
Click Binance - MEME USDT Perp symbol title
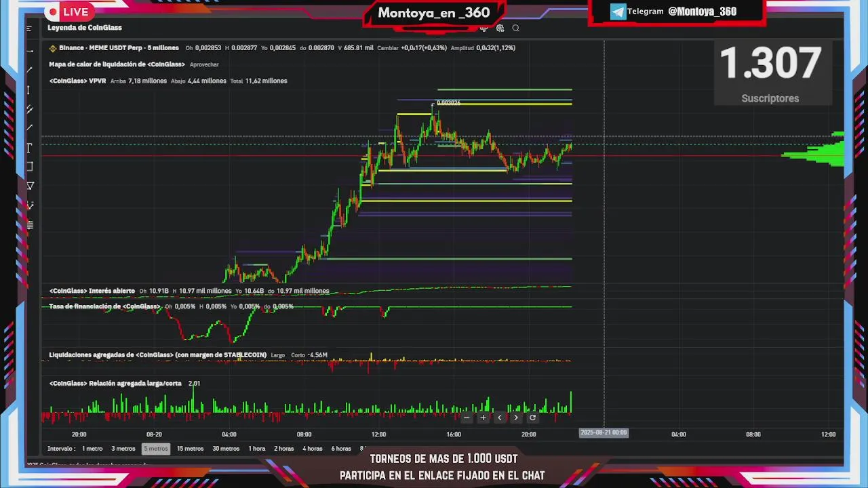pyautogui.click(x=119, y=48)
